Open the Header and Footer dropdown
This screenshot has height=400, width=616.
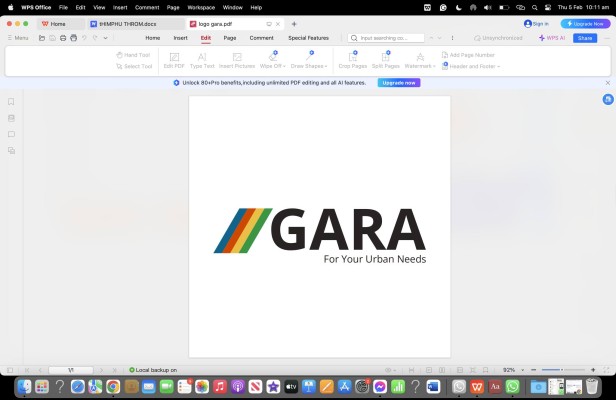tap(471, 66)
